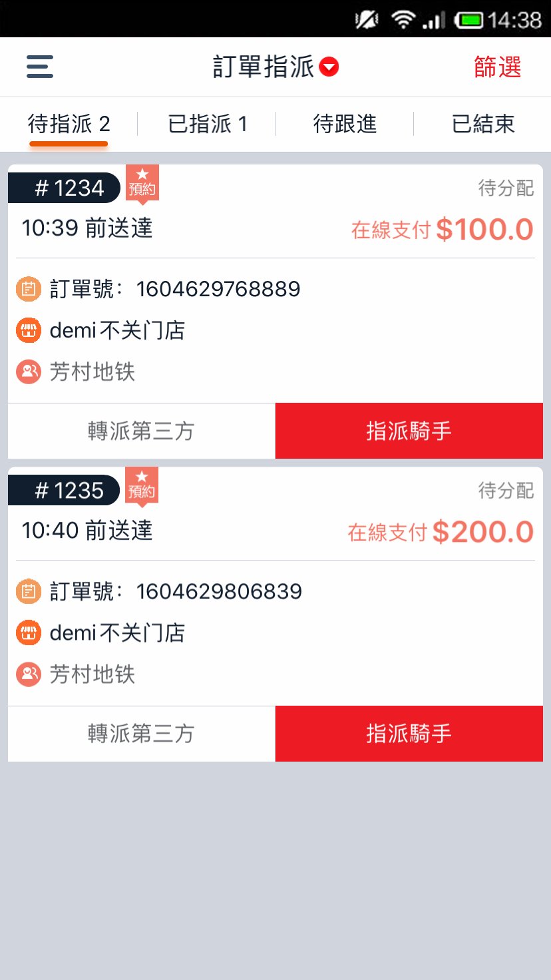Tap the Wi-Fi icon in status bar
This screenshot has width=551, height=980.
point(403,20)
